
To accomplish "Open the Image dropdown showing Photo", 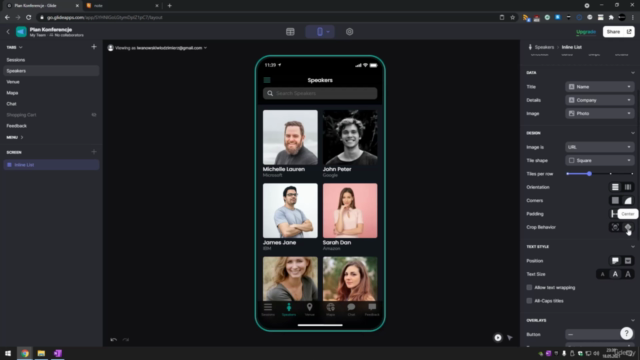I will coord(600,113).
